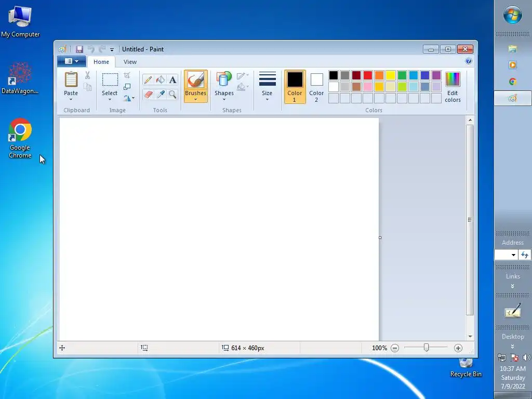
Task: Pick the yellow color swatch
Action: pos(391,75)
